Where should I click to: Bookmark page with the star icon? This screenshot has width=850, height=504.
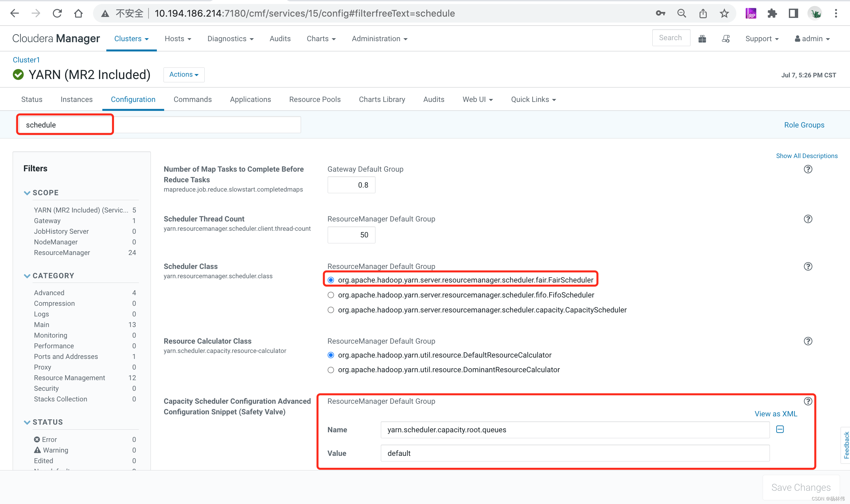pos(724,14)
